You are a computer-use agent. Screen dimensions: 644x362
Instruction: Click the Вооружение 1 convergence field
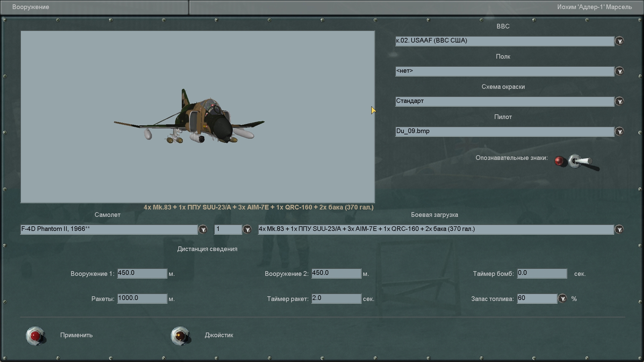pos(142,273)
